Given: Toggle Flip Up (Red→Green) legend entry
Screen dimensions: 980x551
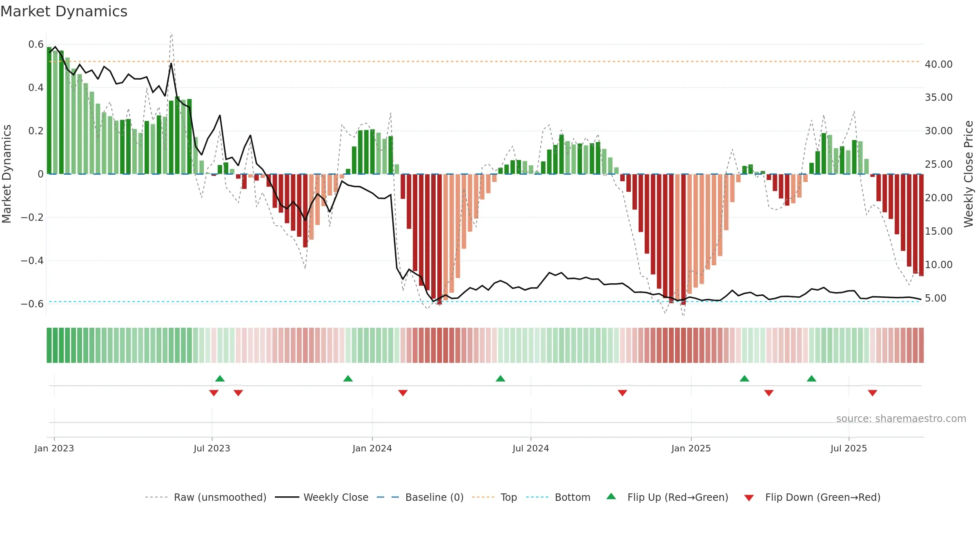Looking at the screenshot, I should pos(667,497).
